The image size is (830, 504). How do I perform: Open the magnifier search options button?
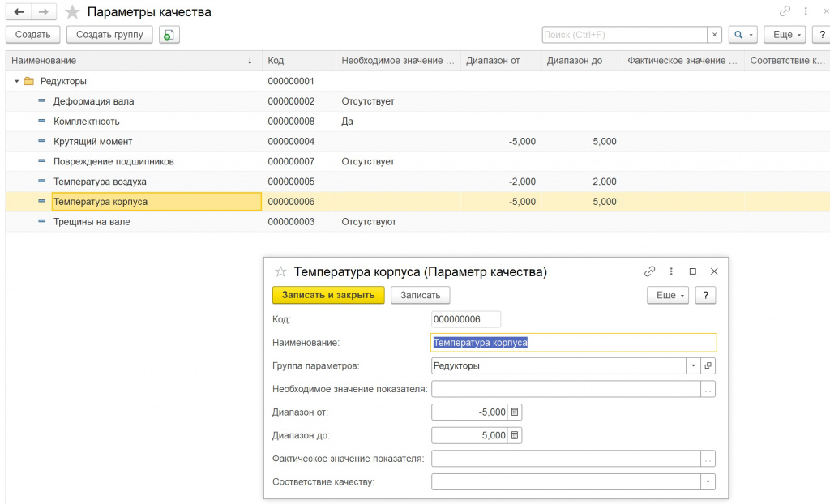tap(743, 35)
